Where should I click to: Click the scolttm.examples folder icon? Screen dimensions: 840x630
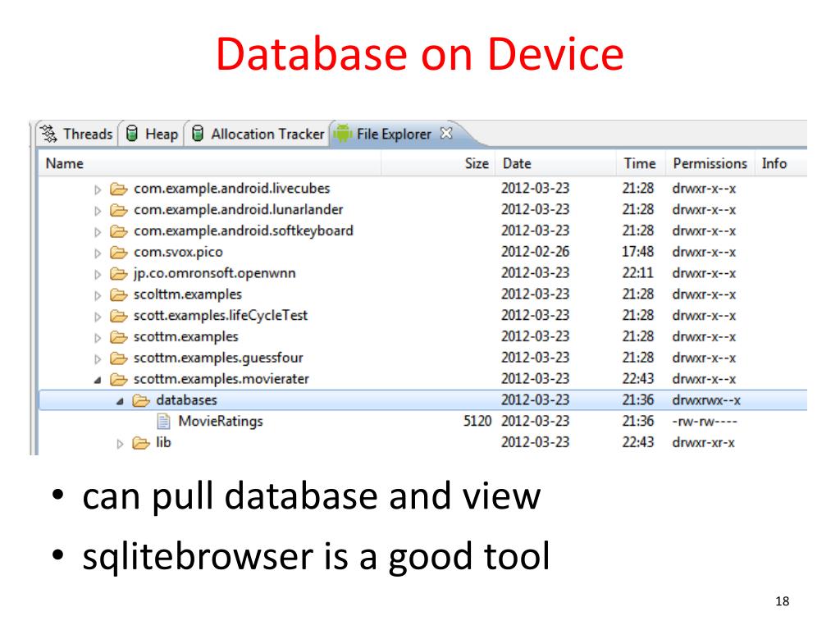[118, 294]
